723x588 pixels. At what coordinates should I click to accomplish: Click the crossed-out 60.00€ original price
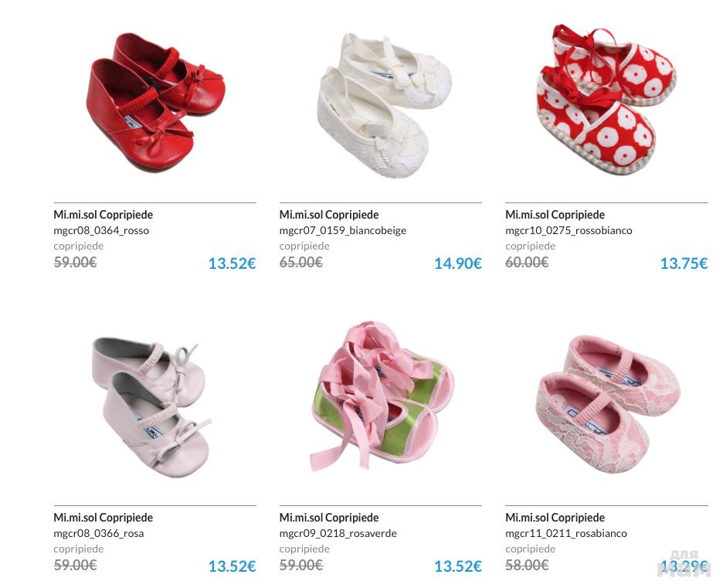527,263
